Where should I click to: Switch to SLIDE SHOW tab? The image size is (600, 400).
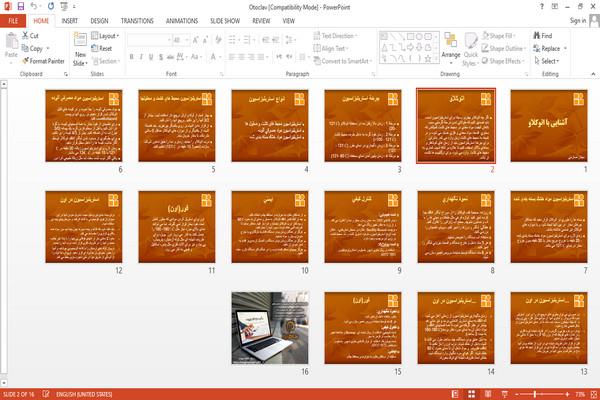click(x=225, y=21)
